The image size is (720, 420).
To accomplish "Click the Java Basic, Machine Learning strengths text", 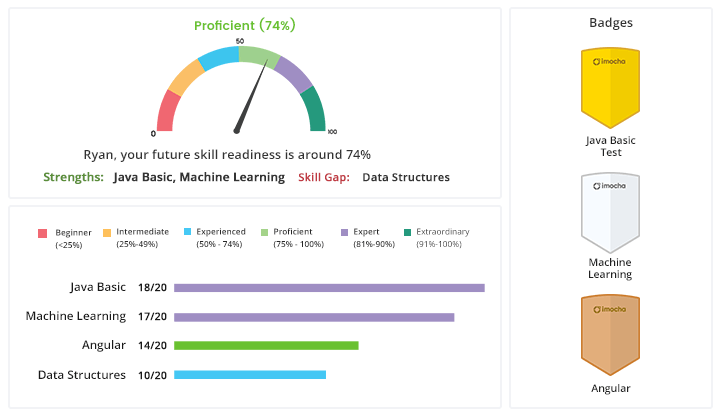I will (200, 177).
